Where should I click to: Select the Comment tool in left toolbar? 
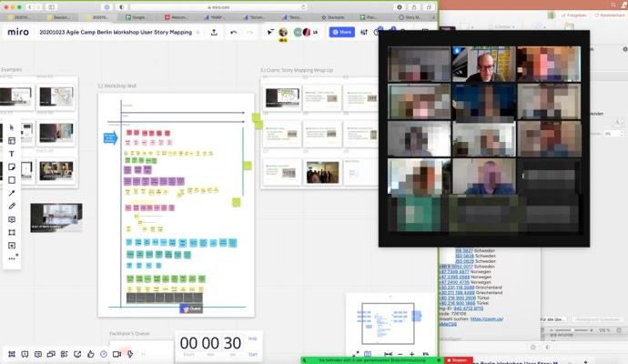coord(12,219)
